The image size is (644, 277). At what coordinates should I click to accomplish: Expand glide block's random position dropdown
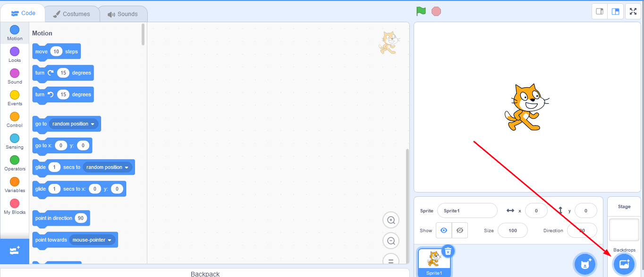coord(107,167)
